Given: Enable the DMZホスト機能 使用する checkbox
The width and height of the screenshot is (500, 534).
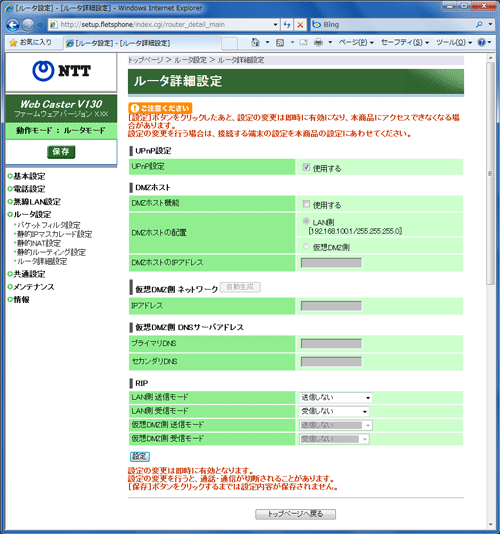Looking at the screenshot, I should pos(306,204).
